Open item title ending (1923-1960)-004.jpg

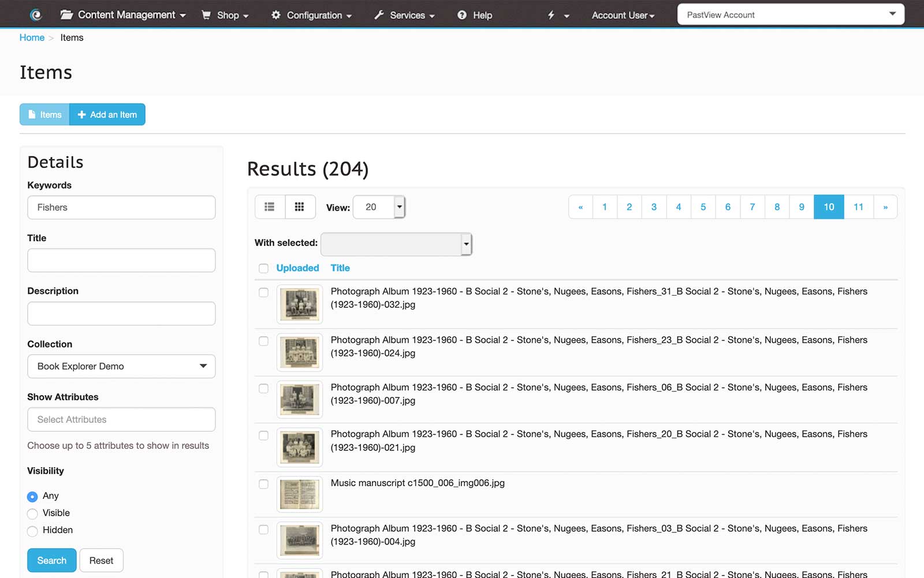(x=599, y=535)
